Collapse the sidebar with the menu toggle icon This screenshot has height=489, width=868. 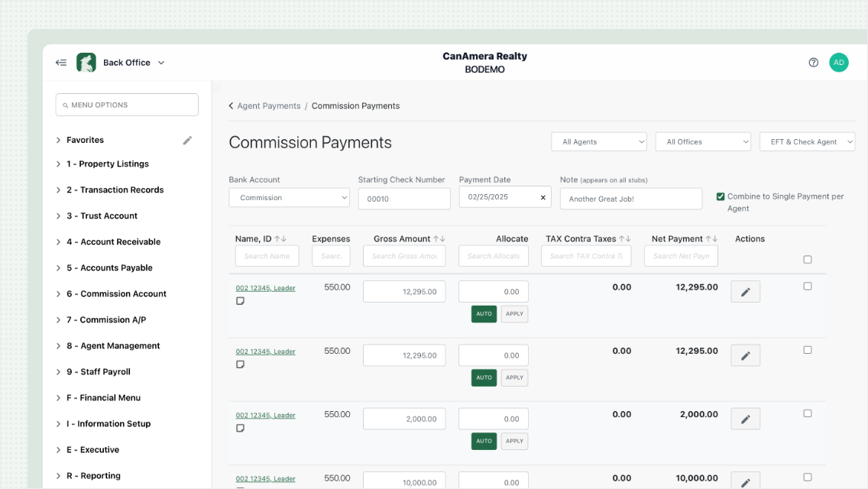[61, 63]
